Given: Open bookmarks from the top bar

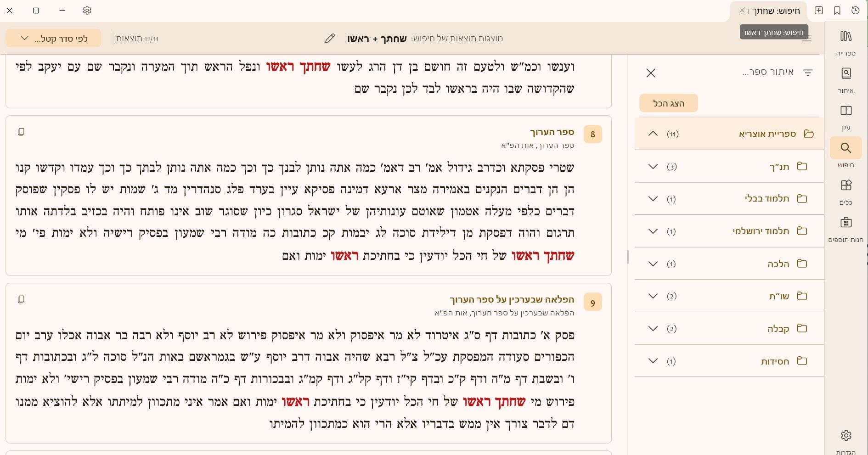Looking at the screenshot, I should tap(837, 11).
